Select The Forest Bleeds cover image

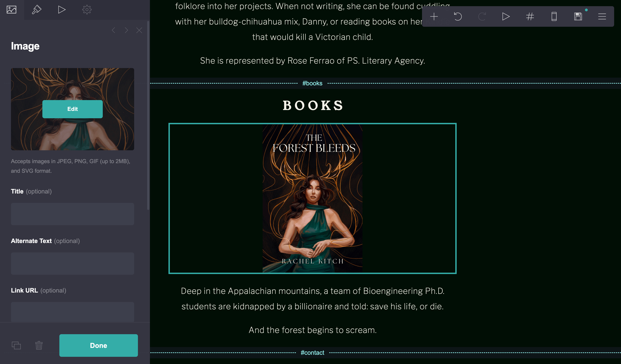[312, 198]
